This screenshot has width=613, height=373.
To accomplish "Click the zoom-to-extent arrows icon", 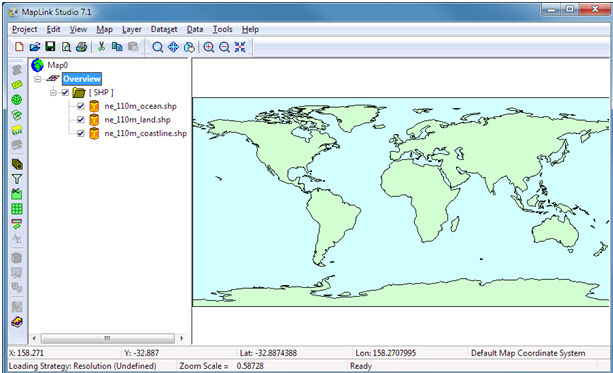I will tap(240, 47).
